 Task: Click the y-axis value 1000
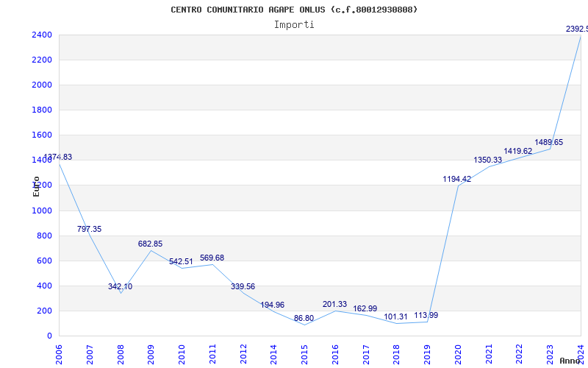tap(42, 210)
